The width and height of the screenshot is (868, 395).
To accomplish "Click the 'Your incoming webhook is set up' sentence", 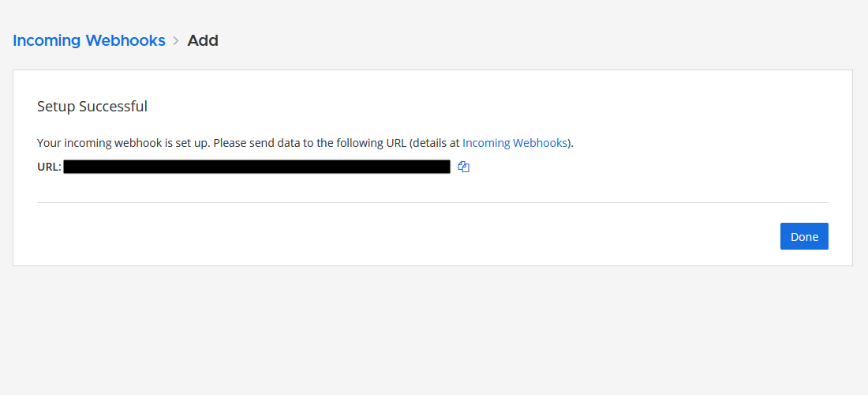I will click(x=124, y=143).
